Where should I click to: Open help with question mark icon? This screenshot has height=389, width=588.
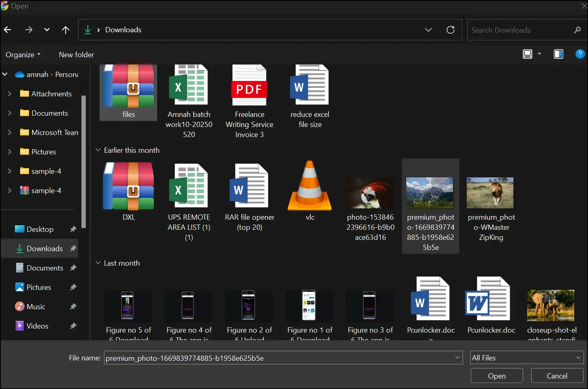pos(580,54)
